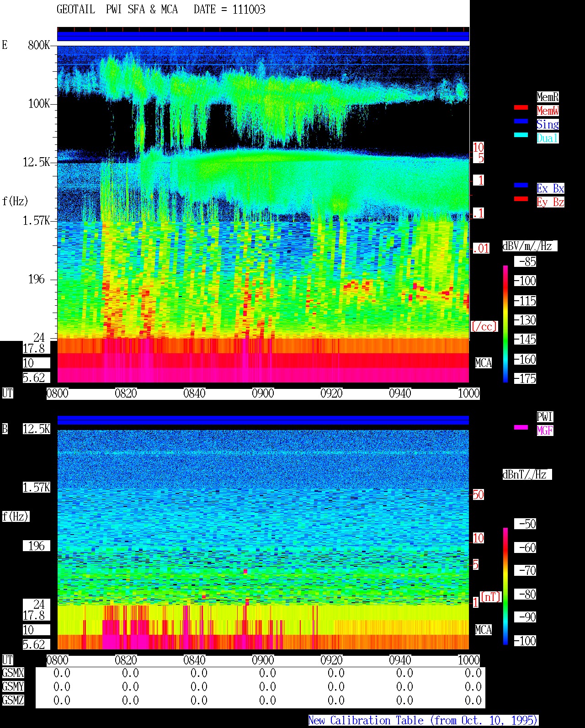Click the Ey Bz legend label

550,202
